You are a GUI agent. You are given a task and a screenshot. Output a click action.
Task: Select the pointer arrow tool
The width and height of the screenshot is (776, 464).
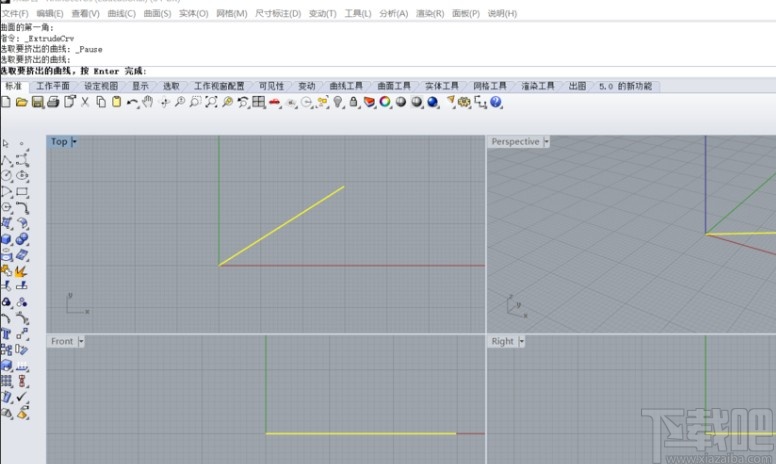[6, 143]
